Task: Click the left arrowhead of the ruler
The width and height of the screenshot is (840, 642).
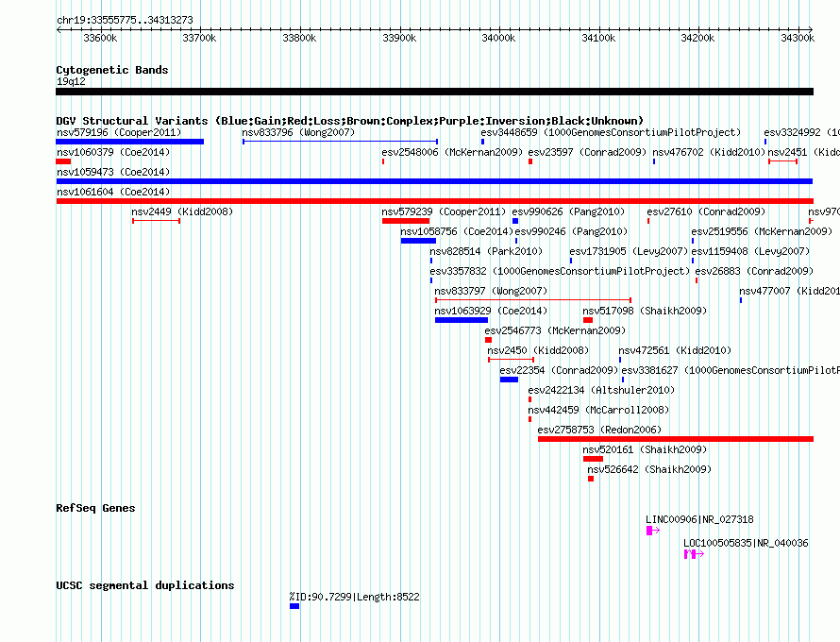Action: coord(59,30)
